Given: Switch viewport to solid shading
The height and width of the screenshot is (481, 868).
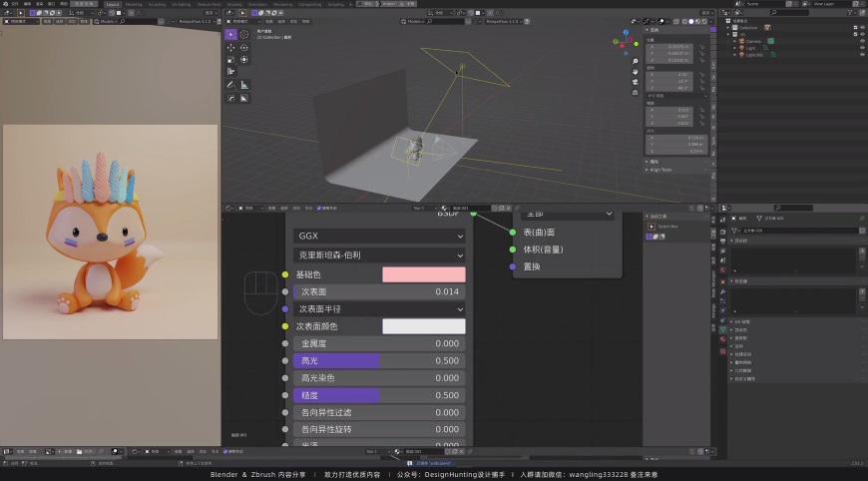Looking at the screenshot, I should 690,22.
